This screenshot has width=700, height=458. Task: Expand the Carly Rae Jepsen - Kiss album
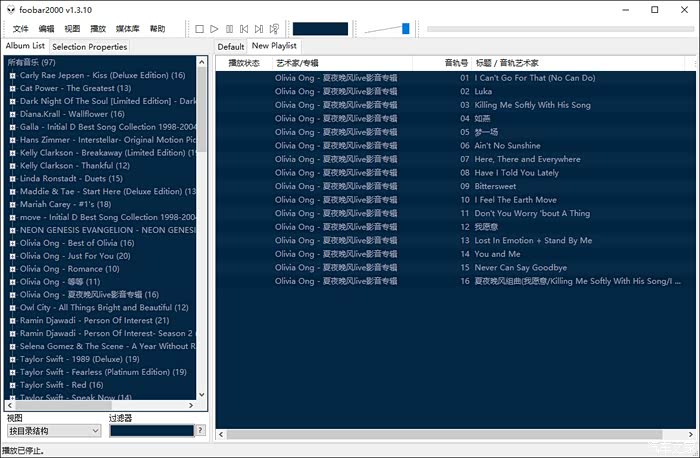12,75
